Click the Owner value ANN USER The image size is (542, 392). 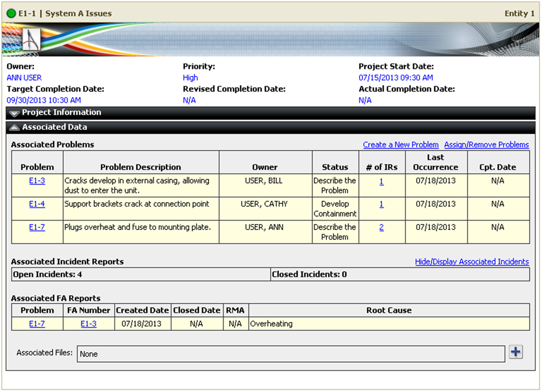point(24,78)
